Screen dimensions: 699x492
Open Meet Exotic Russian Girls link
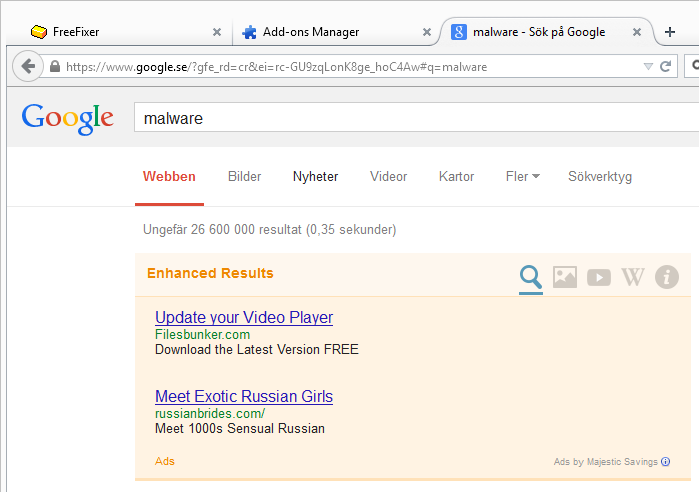coord(244,396)
